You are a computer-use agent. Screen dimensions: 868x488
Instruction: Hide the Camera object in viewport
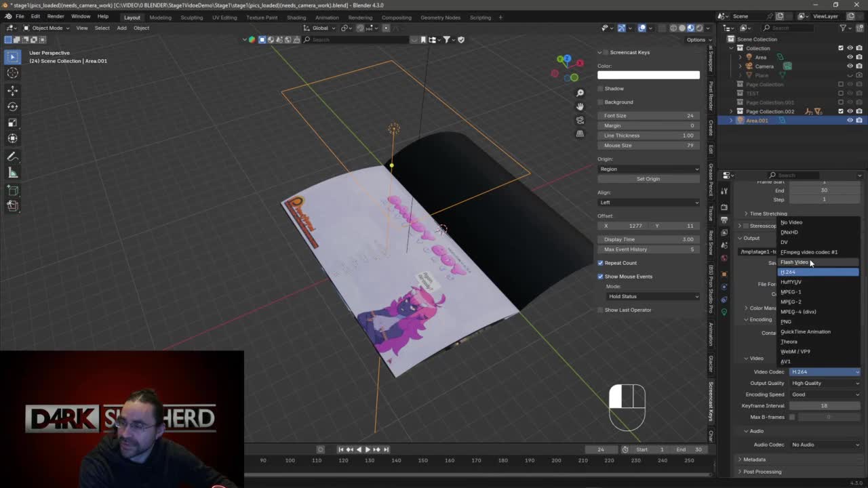click(850, 66)
